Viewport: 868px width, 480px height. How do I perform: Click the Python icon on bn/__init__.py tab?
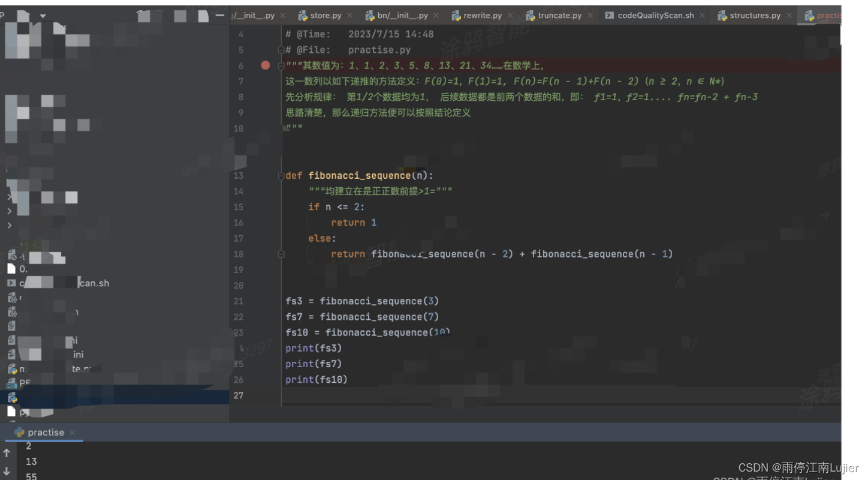pyautogui.click(x=370, y=16)
